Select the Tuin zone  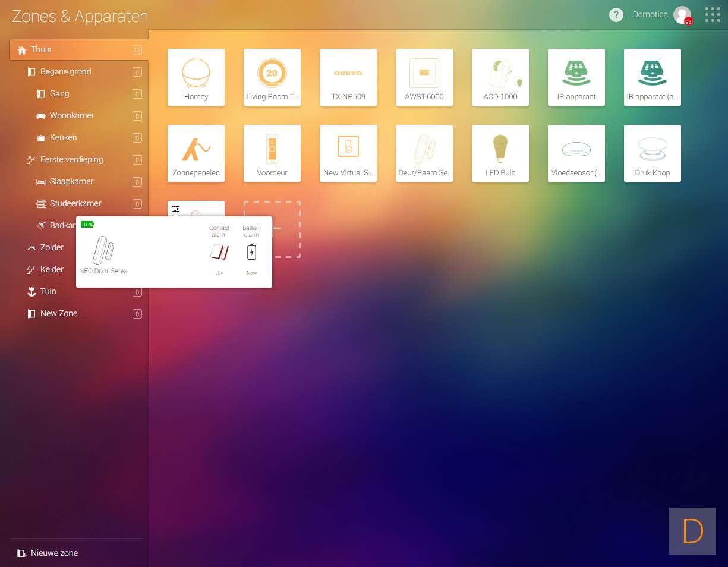pos(78,291)
